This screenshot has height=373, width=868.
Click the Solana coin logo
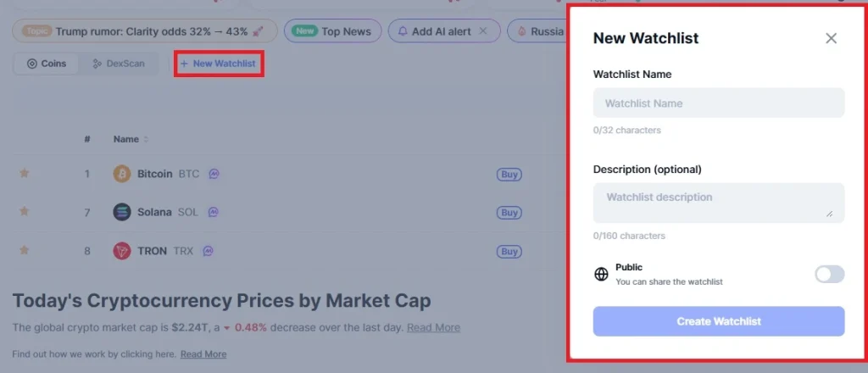pos(122,212)
